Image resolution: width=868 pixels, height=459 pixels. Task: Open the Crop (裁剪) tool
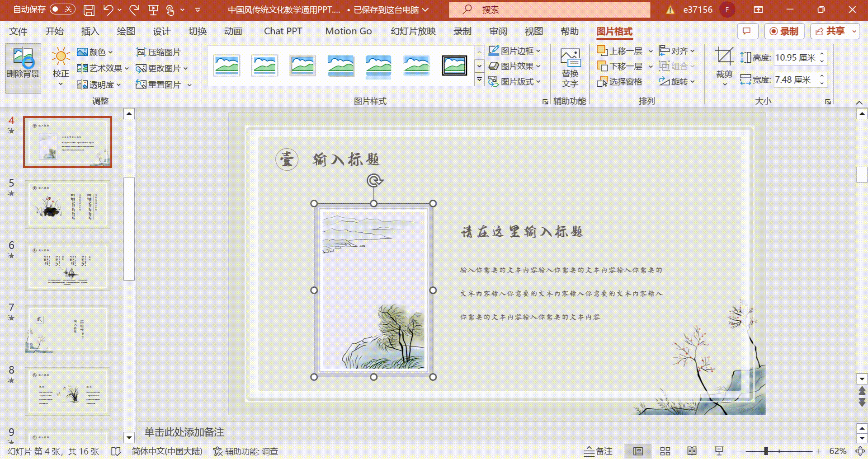724,63
